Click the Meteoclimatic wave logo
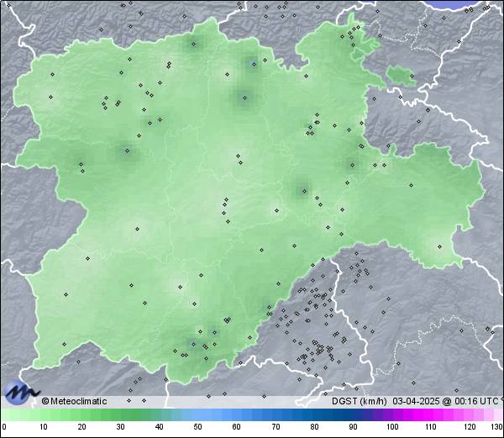The width and height of the screenshot is (504, 438). pos(21,393)
